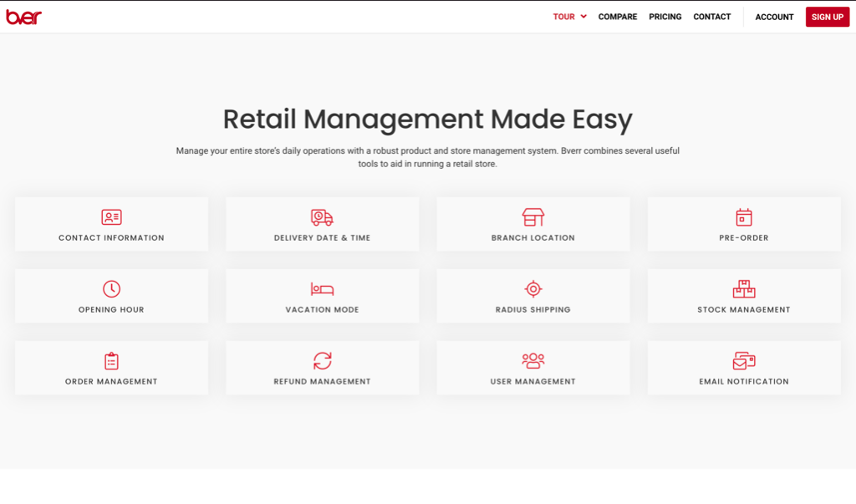
Task: Click the Email Notification envelope icon
Action: point(743,360)
